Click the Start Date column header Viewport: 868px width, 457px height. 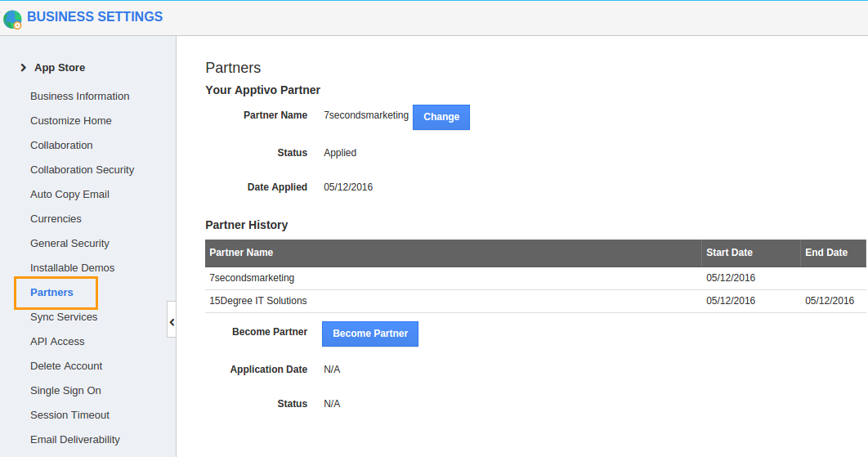point(750,253)
